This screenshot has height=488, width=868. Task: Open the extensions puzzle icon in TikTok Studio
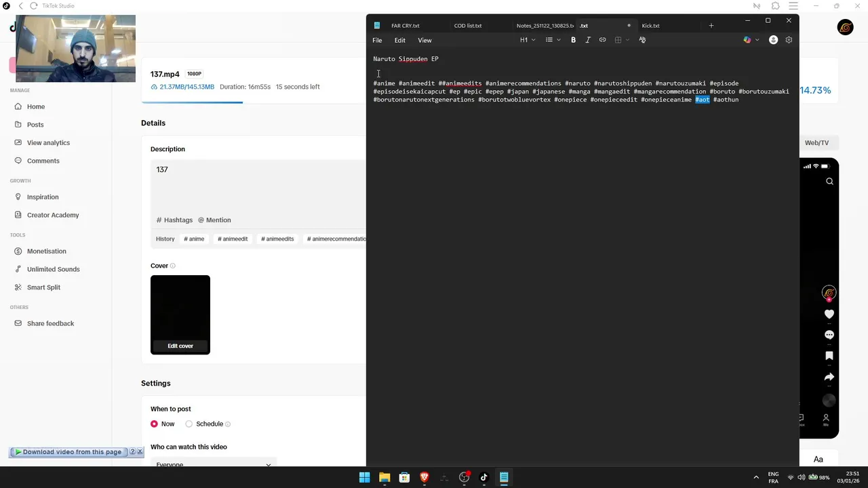click(775, 6)
